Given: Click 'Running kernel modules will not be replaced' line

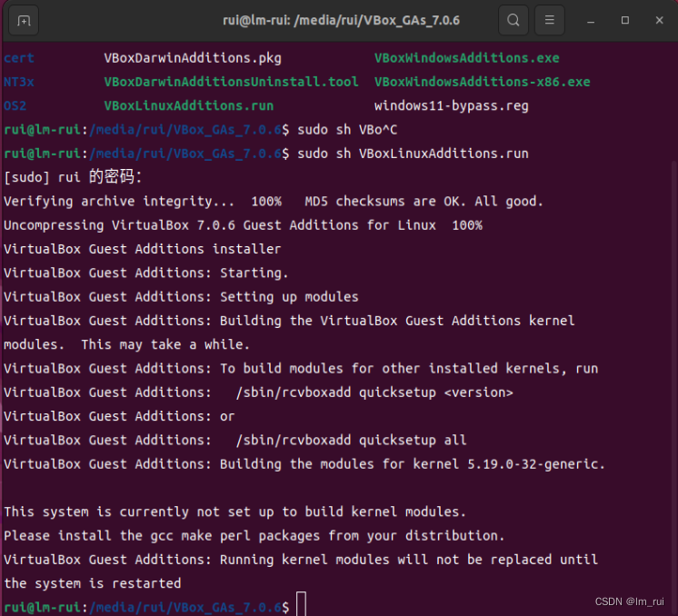Looking at the screenshot, I should pyautogui.click(x=301, y=560).
